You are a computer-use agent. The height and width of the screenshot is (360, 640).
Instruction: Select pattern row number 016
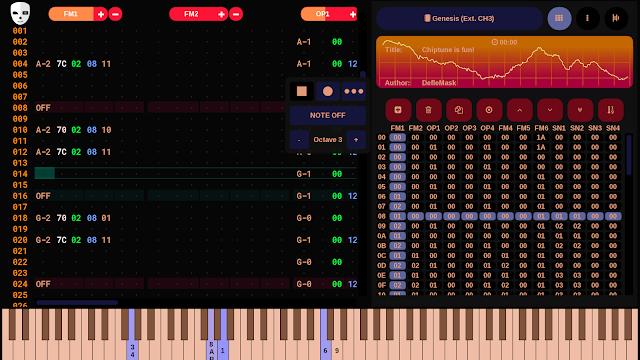(x=20, y=196)
